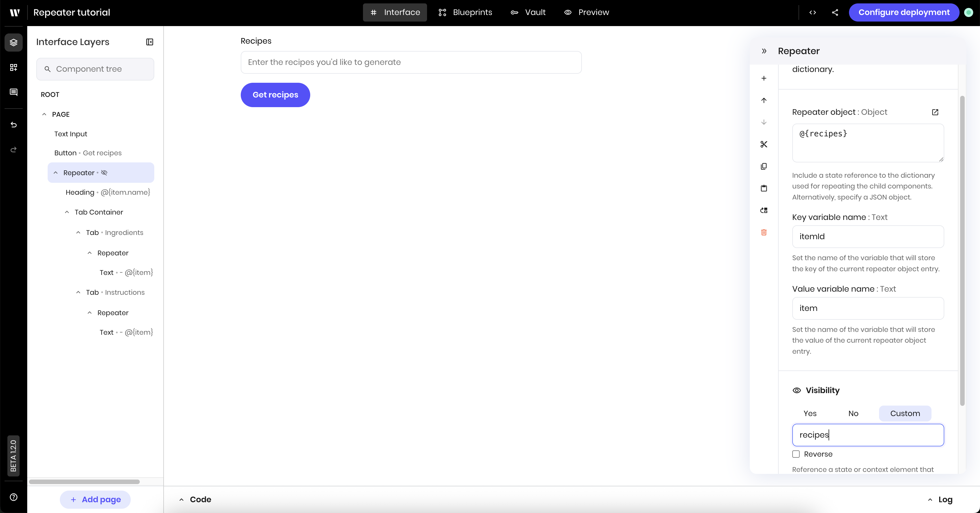The image size is (980, 513).
Task: Click the Repeater tutorial app title
Action: [71, 12]
